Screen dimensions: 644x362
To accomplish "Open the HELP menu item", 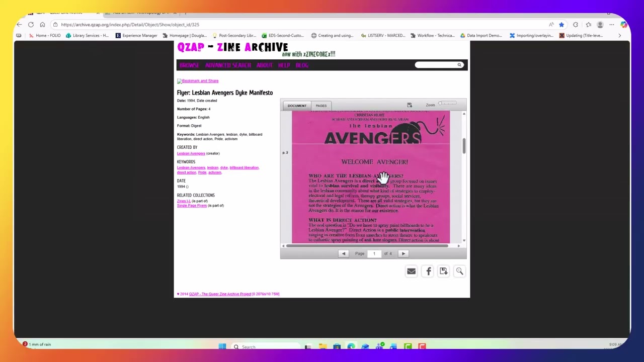I will click(x=284, y=65).
